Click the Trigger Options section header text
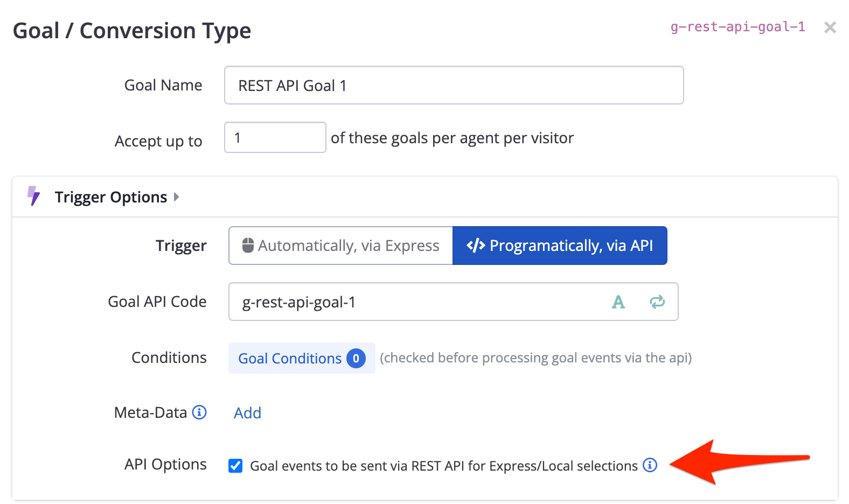The height and width of the screenshot is (504, 849). point(111,197)
